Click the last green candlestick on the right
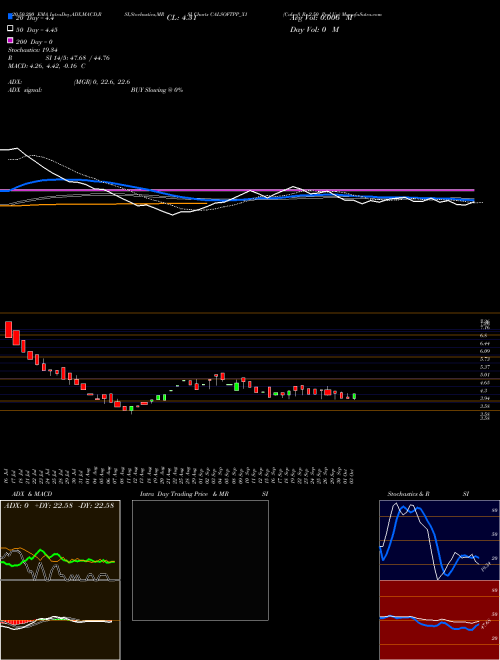The height and width of the screenshot is (660, 500). coord(354,397)
